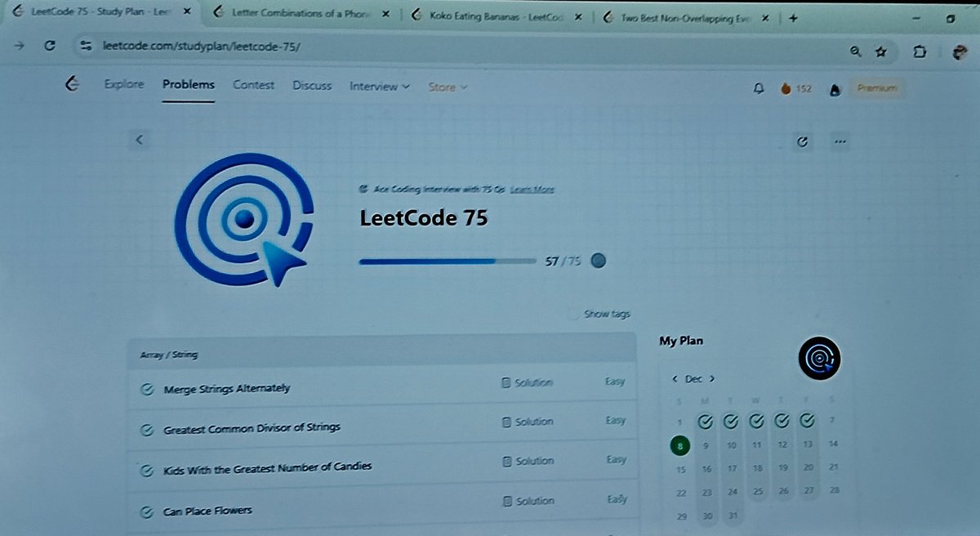
Task: Select day 31 in December calendar
Action: click(x=733, y=516)
